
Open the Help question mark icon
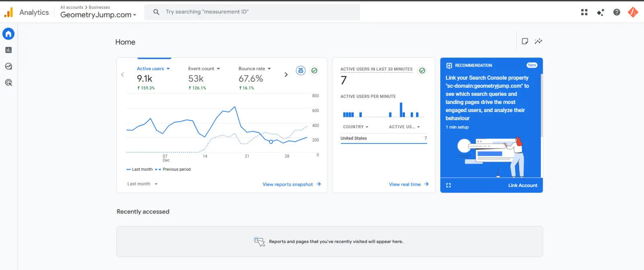coord(617,12)
